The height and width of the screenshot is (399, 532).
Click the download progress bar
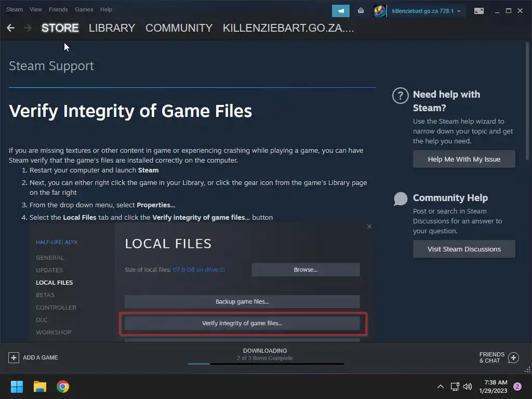265,364
